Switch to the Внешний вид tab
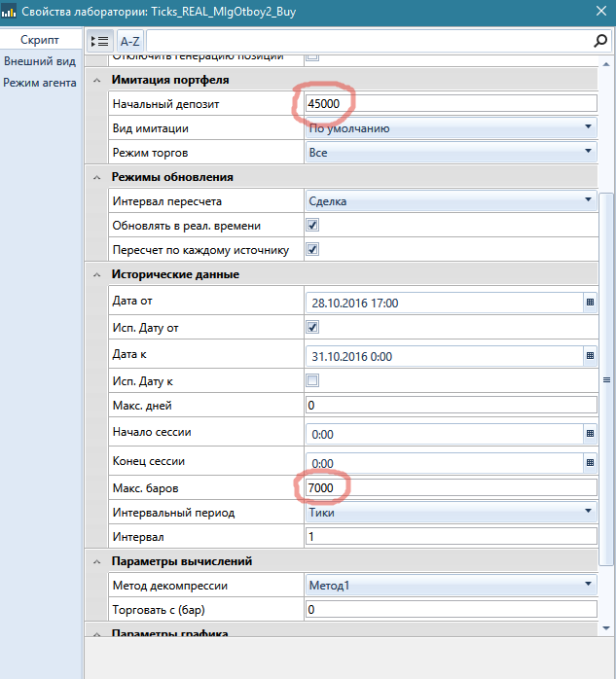The width and height of the screenshot is (616, 679). (x=40, y=61)
